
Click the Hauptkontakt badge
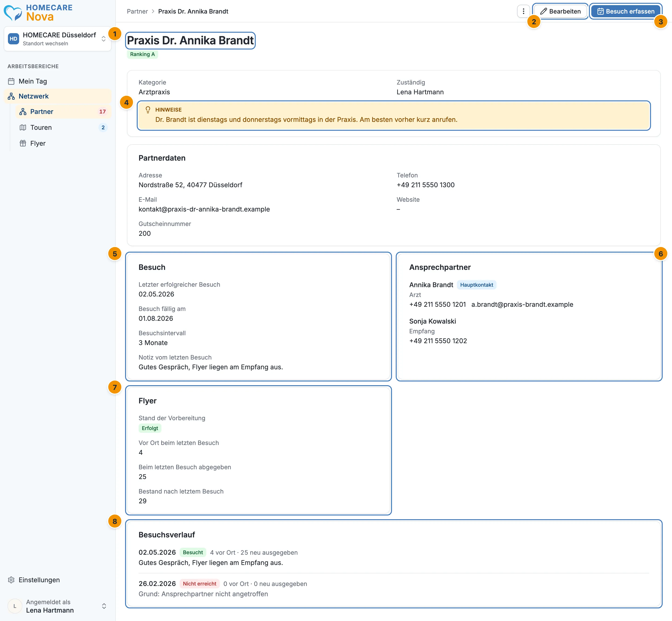476,285
